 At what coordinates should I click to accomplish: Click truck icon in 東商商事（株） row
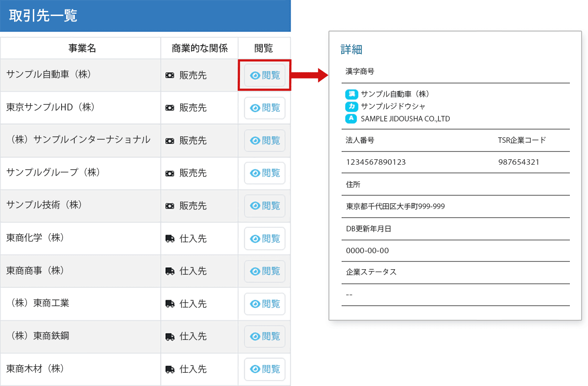pyautogui.click(x=170, y=271)
